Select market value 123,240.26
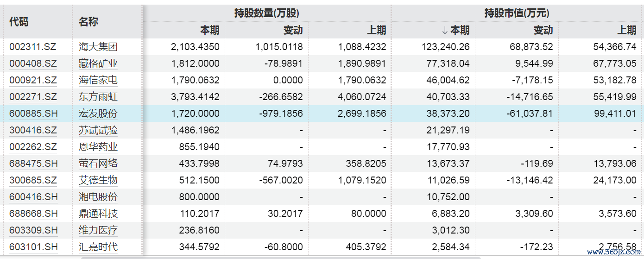644x259 pixels. 446,47
